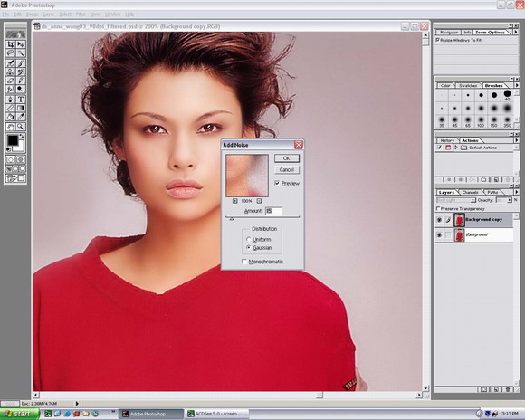Switch to the History tab
The image size is (525, 420).
point(447,140)
